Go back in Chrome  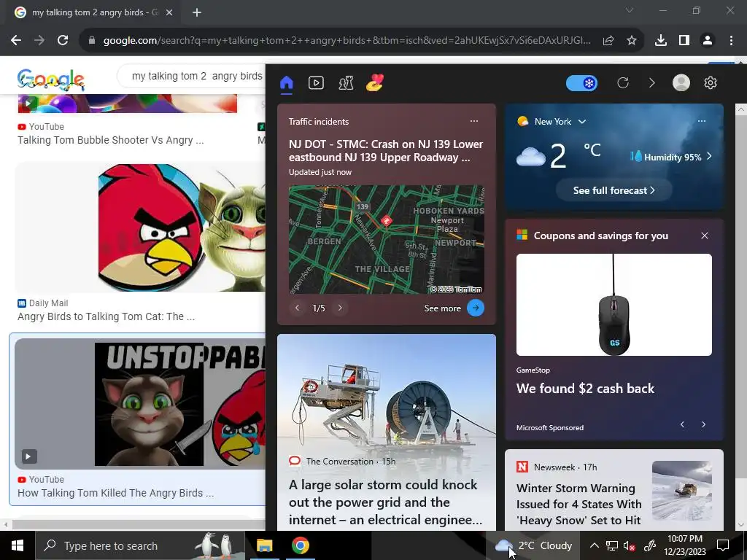(16, 41)
